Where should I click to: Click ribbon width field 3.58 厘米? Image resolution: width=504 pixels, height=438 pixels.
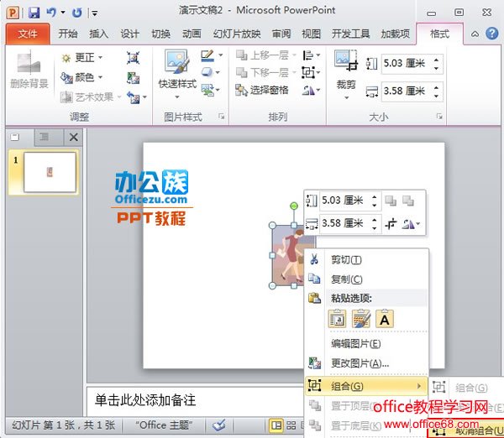tap(406, 91)
